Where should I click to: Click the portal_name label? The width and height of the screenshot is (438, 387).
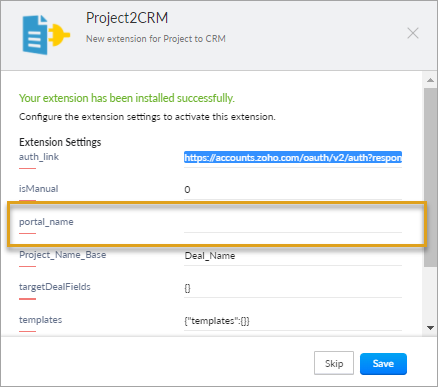tap(46, 222)
